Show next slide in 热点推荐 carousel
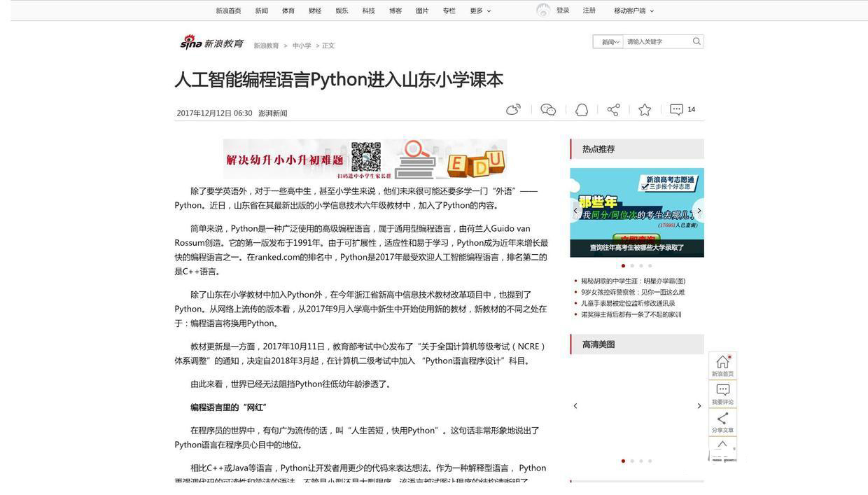Viewport: 868px width, 495px height. pos(699,211)
